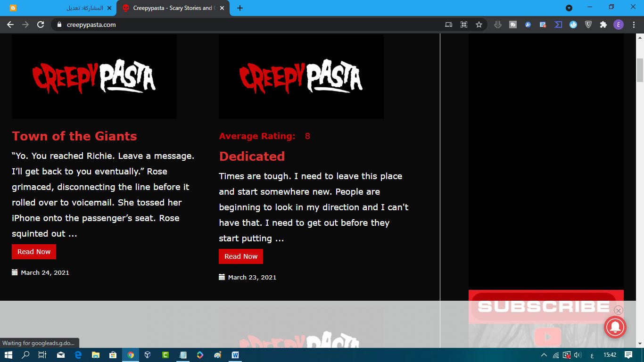Screen dimensions: 644x362
Task: Open the window-with-red-x blocker extension
Action: 543,25
